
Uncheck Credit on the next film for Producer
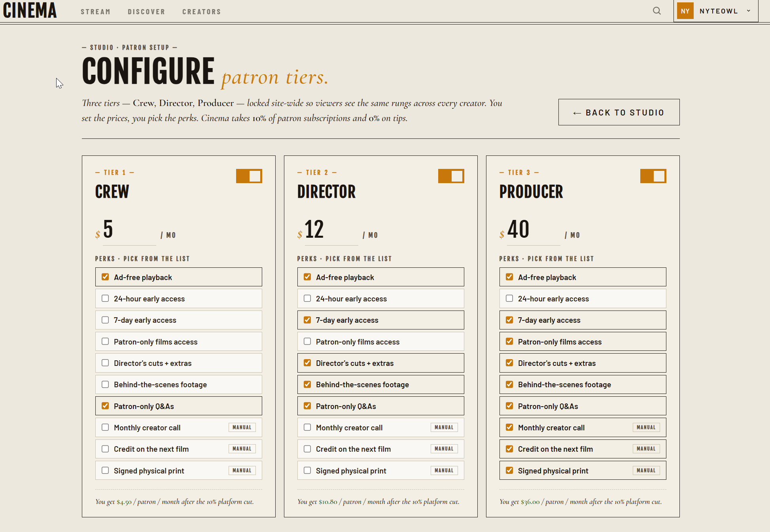[509, 449]
